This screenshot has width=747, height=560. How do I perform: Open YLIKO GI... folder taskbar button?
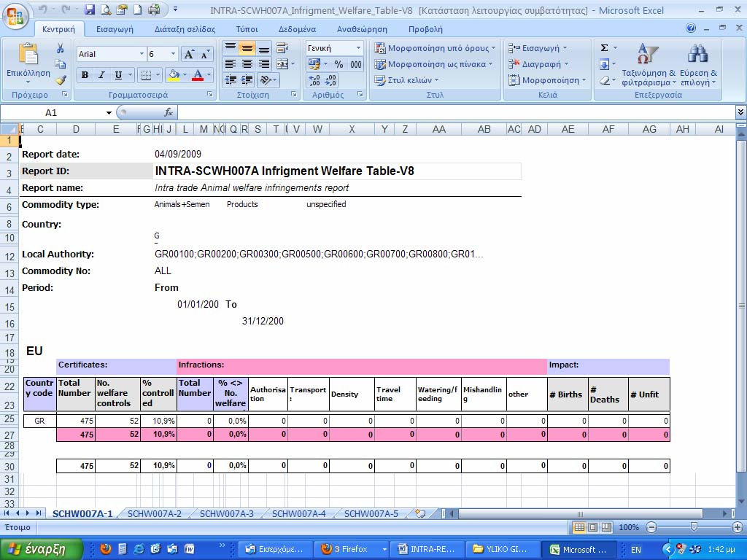[x=503, y=549]
